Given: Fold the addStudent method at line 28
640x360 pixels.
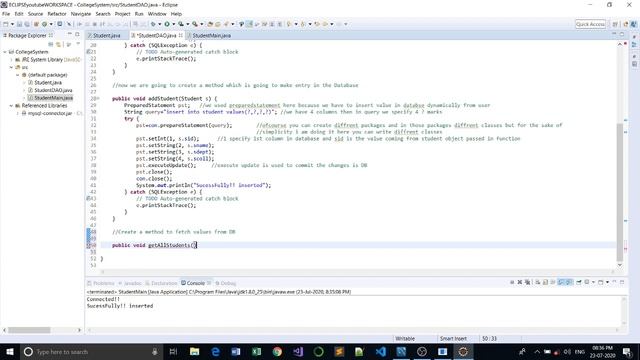Looking at the screenshot, I should tap(98, 98).
